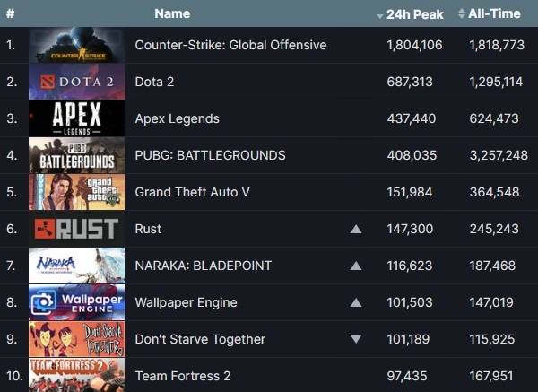Click the Grand Theft Auto V thumbnail

click(77, 192)
